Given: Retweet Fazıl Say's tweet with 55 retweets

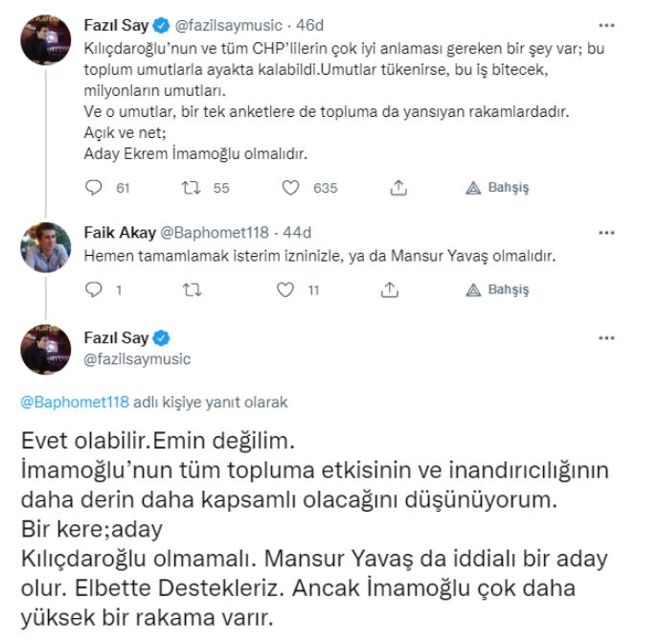Looking at the screenshot, I should click(x=192, y=188).
